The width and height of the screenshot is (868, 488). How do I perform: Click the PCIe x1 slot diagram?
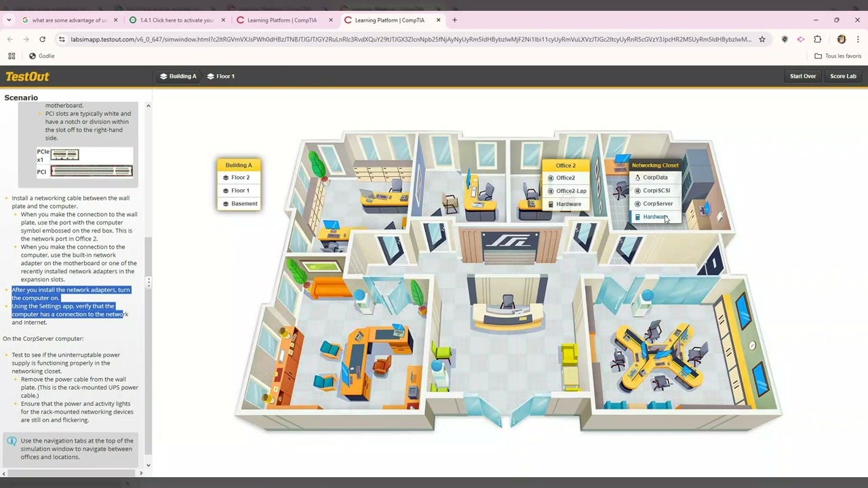[65, 155]
